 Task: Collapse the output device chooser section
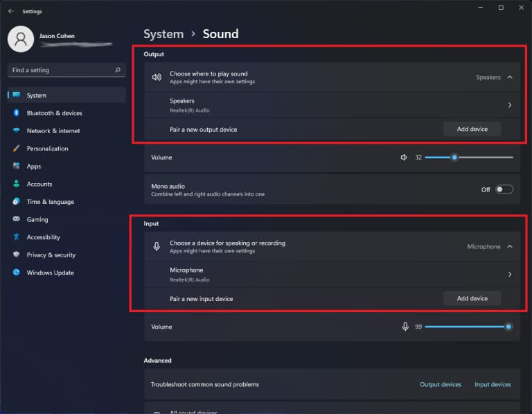510,78
